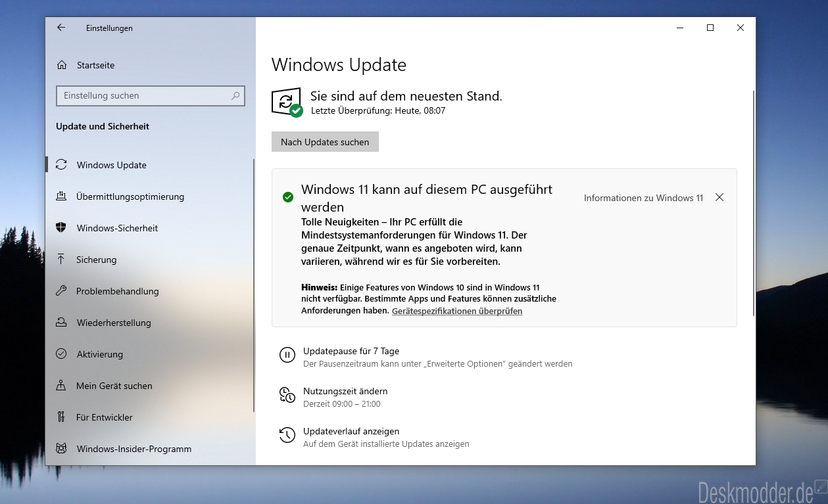Viewport: 828px width, 504px height.
Task: Maximize the Einstellungen window
Action: coord(710,28)
